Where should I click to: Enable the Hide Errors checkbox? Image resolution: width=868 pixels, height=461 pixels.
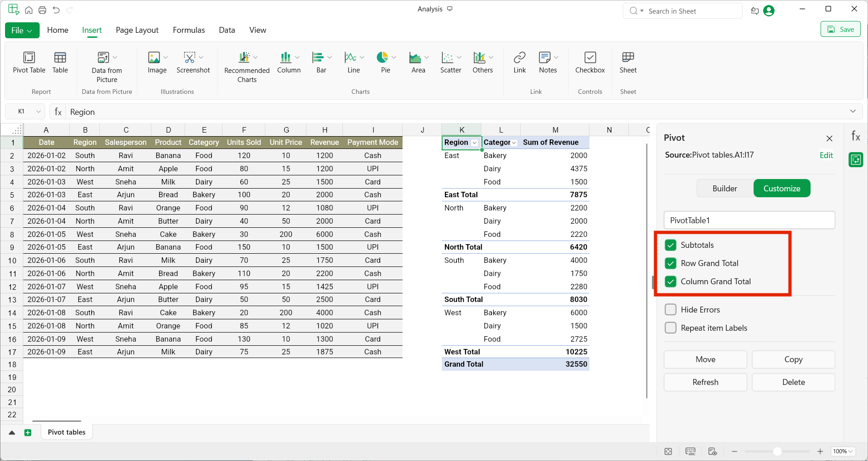tap(671, 310)
